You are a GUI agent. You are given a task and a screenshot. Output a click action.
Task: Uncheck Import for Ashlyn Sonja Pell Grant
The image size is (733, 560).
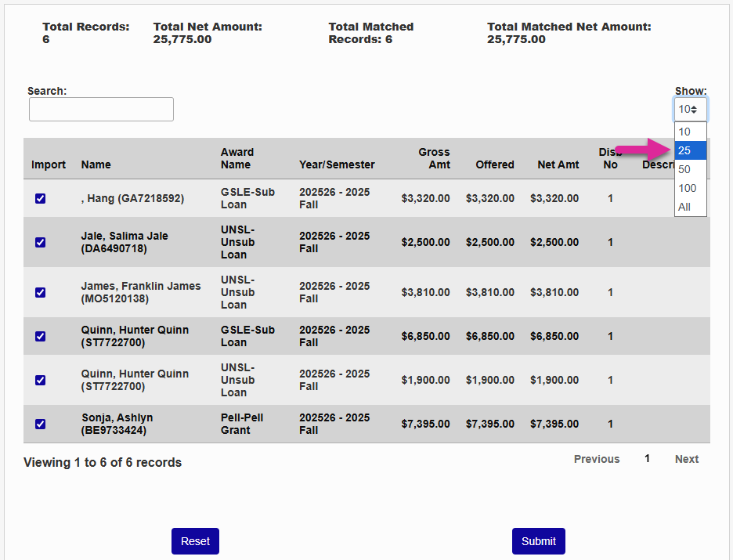coord(40,425)
